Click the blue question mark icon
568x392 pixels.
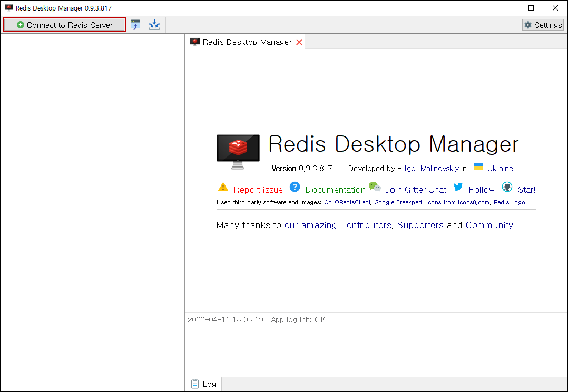[x=295, y=187]
